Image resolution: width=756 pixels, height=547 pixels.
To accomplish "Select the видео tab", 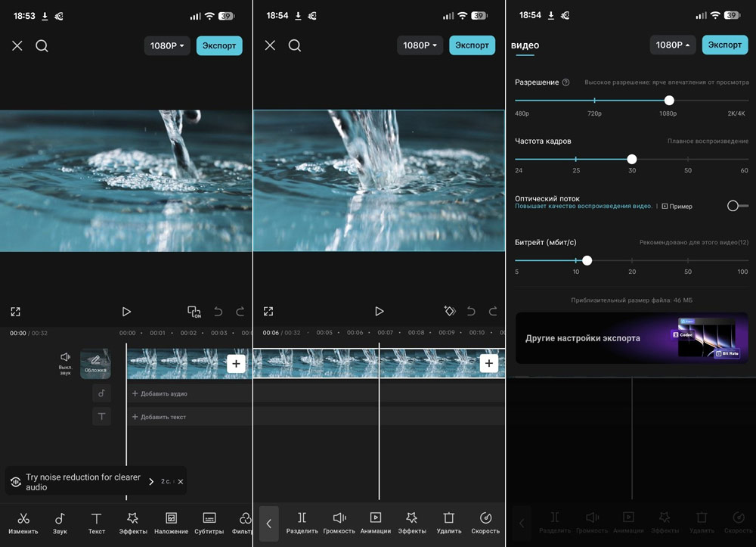I will click(525, 45).
